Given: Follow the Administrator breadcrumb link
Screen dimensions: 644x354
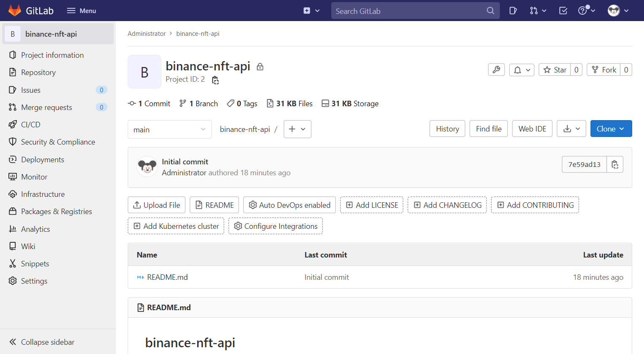Looking at the screenshot, I should pos(147,34).
